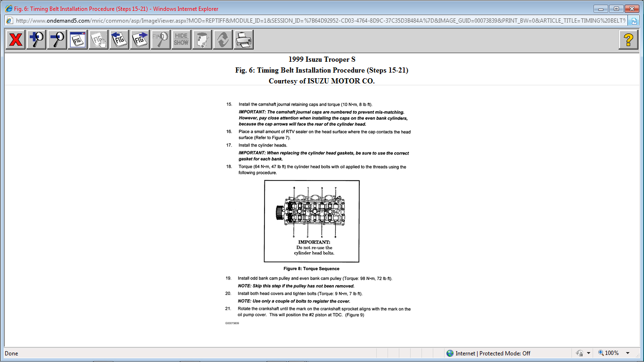
Task: Click step 19 cam pulley torque text
Action: click(315, 278)
